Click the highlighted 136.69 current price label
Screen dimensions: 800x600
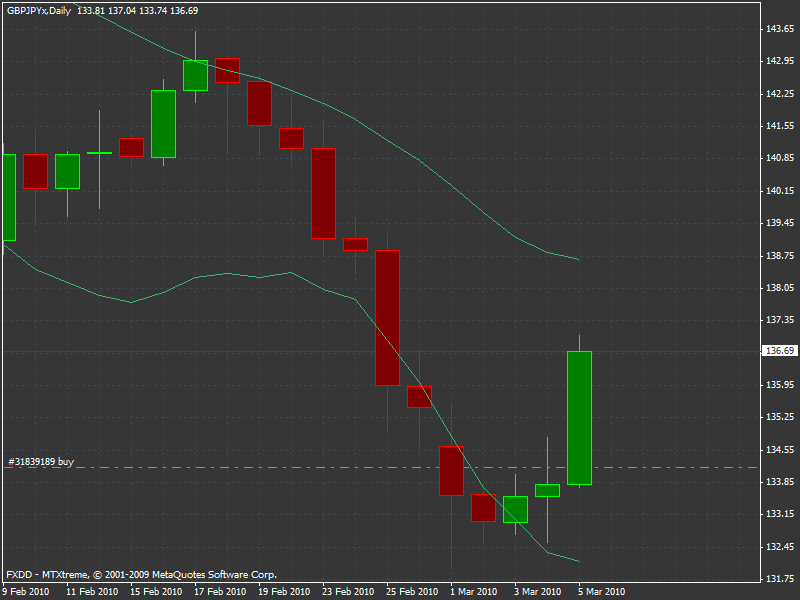[778, 351]
